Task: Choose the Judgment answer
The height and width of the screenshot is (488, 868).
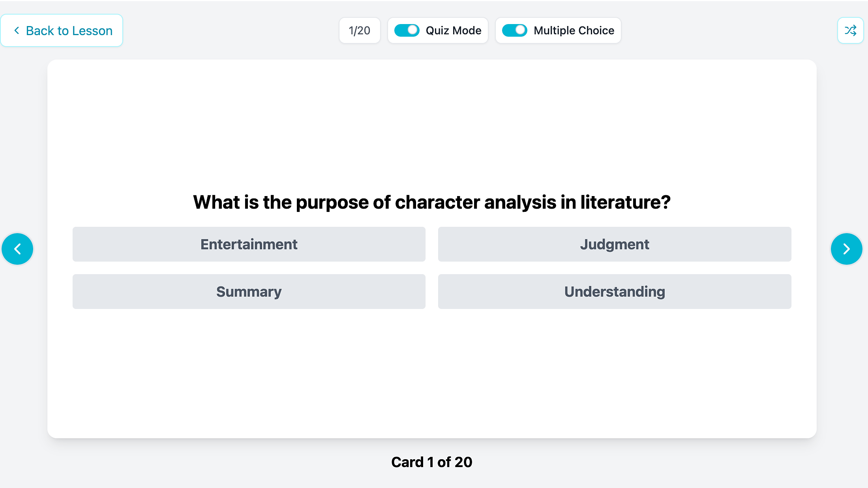Action: point(615,244)
